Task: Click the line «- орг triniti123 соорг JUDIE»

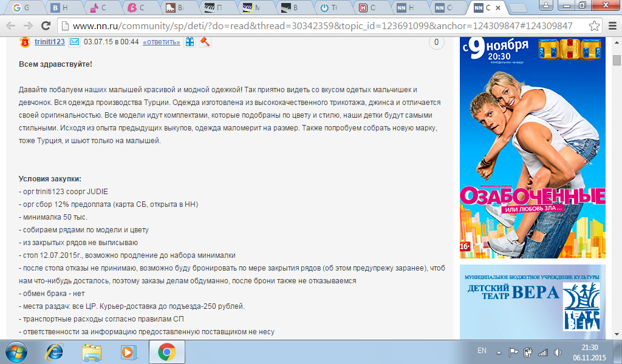Action: (x=63, y=192)
